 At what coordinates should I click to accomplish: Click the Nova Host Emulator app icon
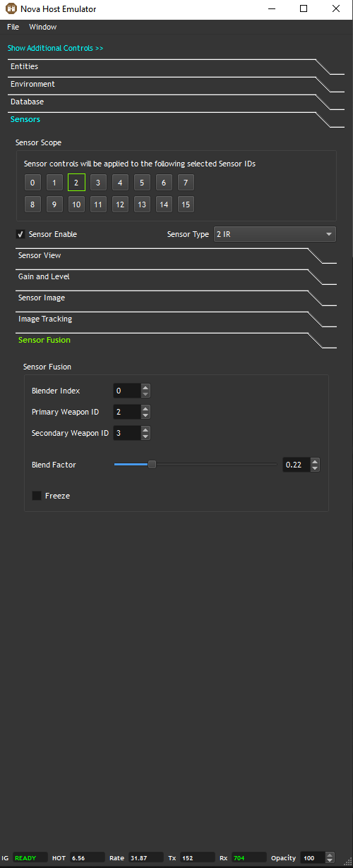coord(11,9)
